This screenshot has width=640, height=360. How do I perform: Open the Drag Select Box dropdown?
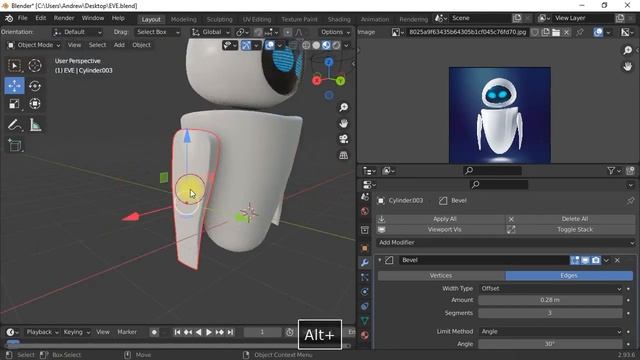(x=158, y=32)
